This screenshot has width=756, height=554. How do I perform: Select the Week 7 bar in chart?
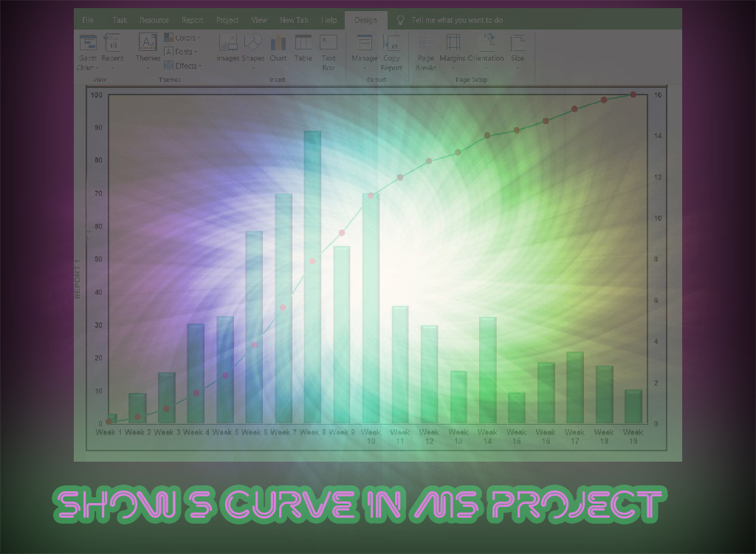[x=283, y=308]
